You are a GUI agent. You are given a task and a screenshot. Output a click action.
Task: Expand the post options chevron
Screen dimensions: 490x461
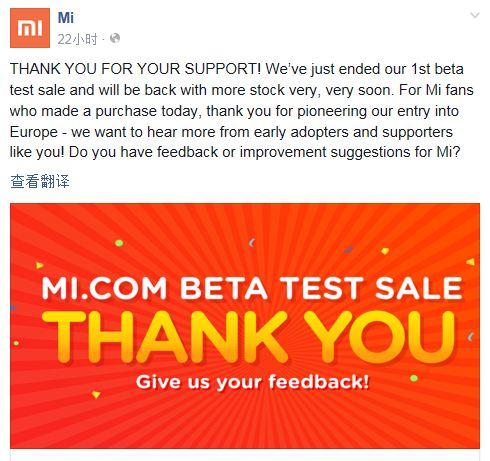[475, 15]
